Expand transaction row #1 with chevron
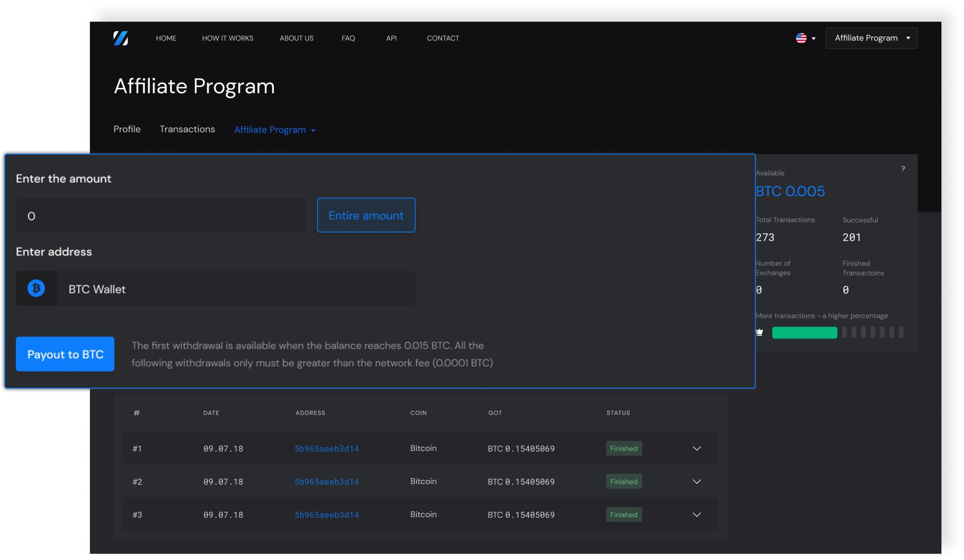The height and width of the screenshot is (560, 964). (x=697, y=449)
